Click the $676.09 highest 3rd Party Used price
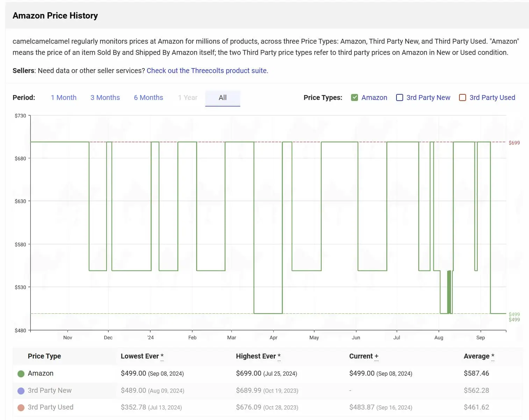Screen dimensions: 529x420 click(x=249, y=407)
